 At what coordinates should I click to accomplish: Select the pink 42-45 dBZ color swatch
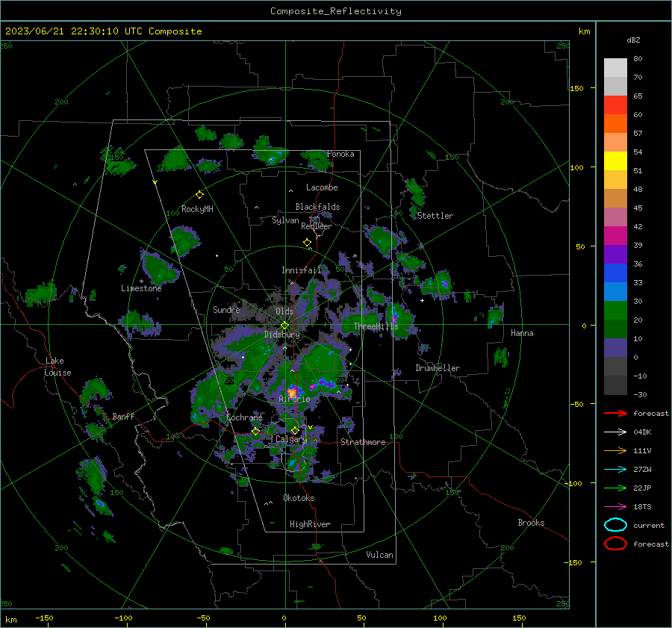click(615, 217)
